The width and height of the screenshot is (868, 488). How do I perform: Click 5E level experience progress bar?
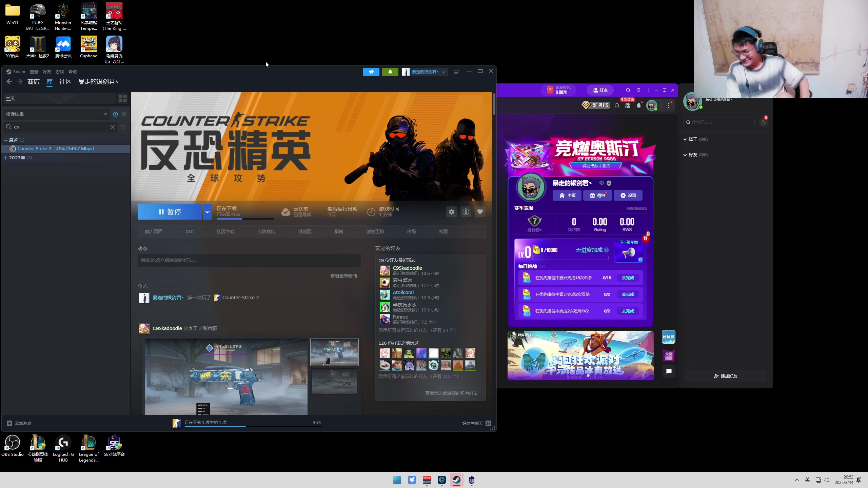[x=570, y=258]
